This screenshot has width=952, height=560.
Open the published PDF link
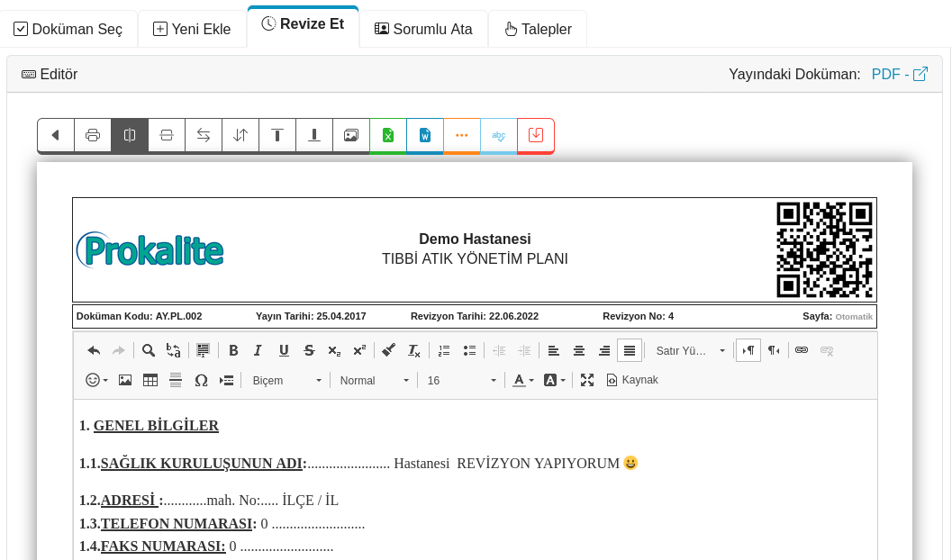(899, 74)
